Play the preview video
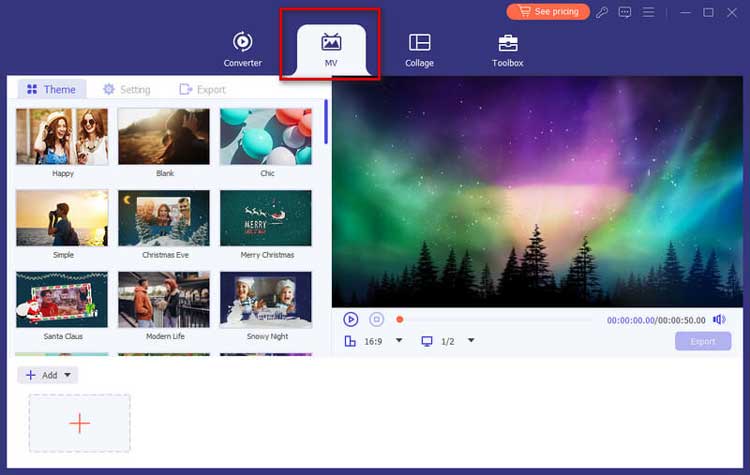 pyautogui.click(x=351, y=319)
